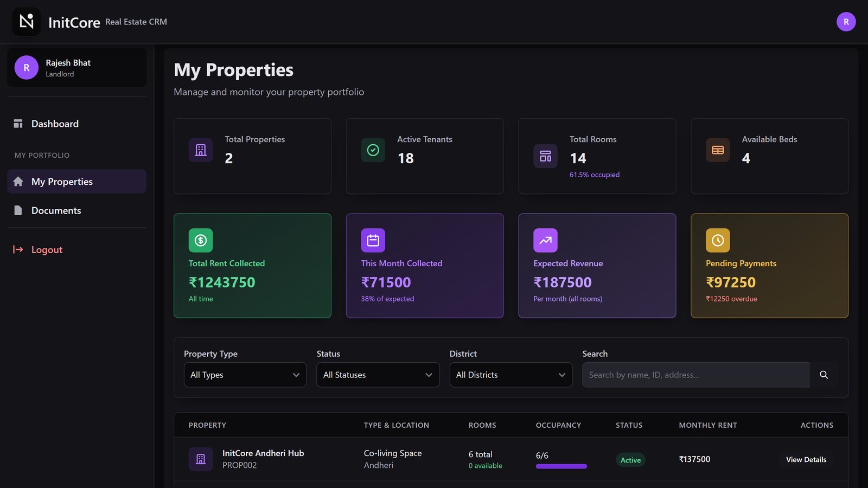The image size is (868, 488).
Task: Expand the All Districts dropdown
Action: click(x=511, y=375)
